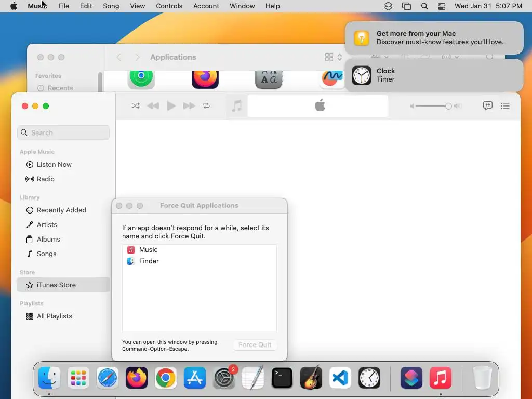
Task: Click the date and time in menu bar
Action: [488, 6]
